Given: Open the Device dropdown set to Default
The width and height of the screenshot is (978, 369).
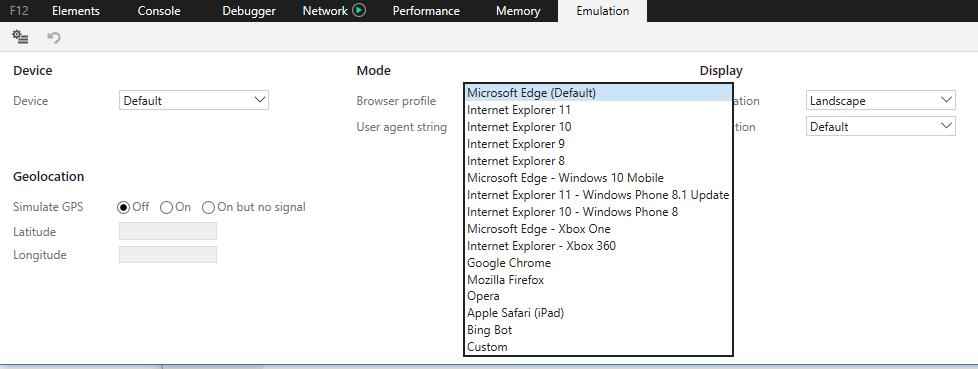Looking at the screenshot, I should pos(194,100).
